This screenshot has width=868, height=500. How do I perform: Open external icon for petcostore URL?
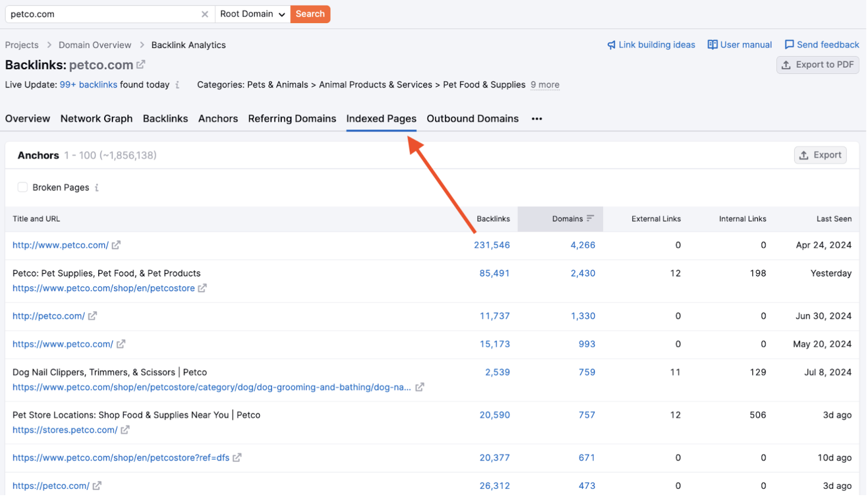202,288
